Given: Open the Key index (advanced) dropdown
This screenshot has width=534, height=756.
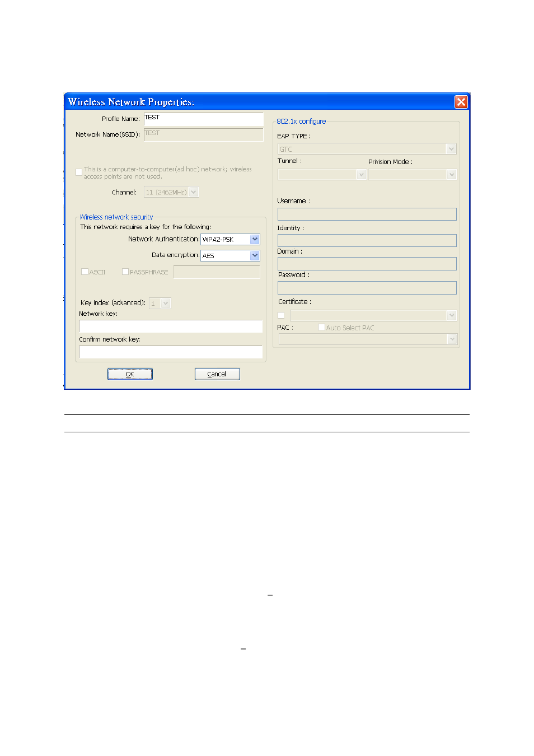Looking at the screenshot, I should 160,303.
